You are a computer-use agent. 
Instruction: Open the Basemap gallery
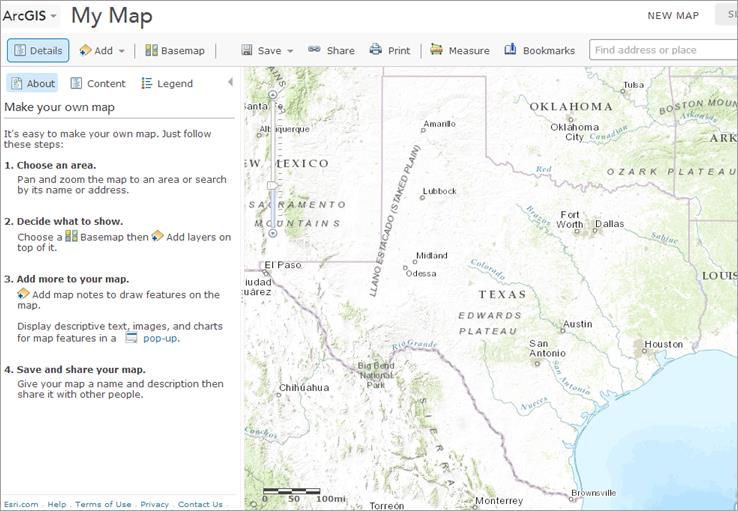[175, 50]
